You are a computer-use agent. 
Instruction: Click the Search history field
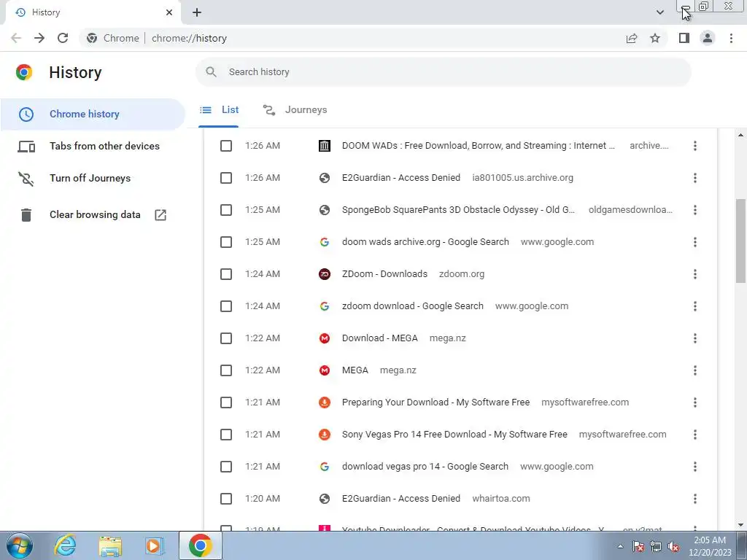(443, 72)
